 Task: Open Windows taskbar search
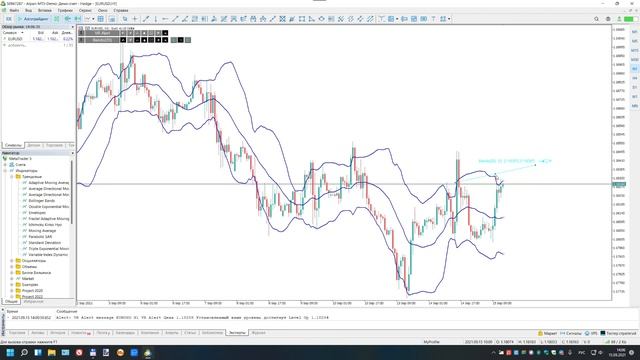(24, 352)
